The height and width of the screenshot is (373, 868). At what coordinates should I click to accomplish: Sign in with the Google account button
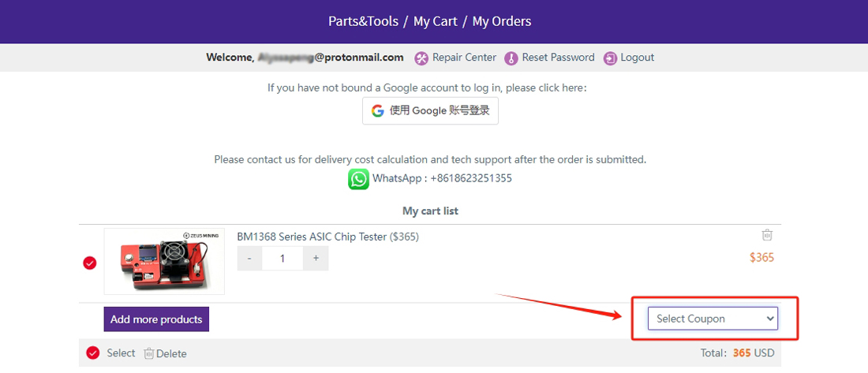[430, 110]
